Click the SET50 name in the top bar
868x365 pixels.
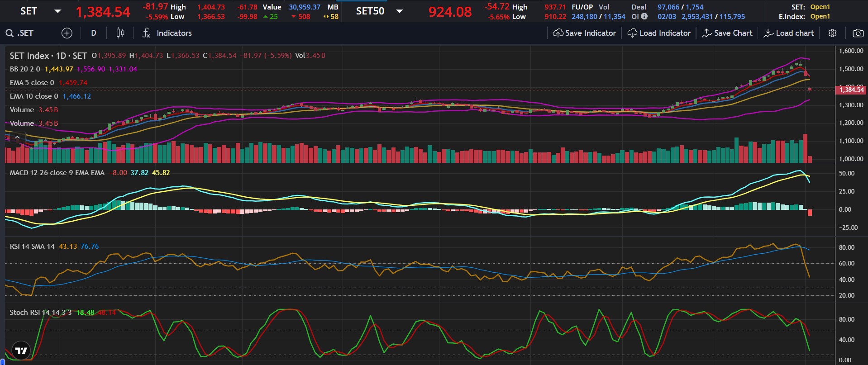click(x=370, y=11)
